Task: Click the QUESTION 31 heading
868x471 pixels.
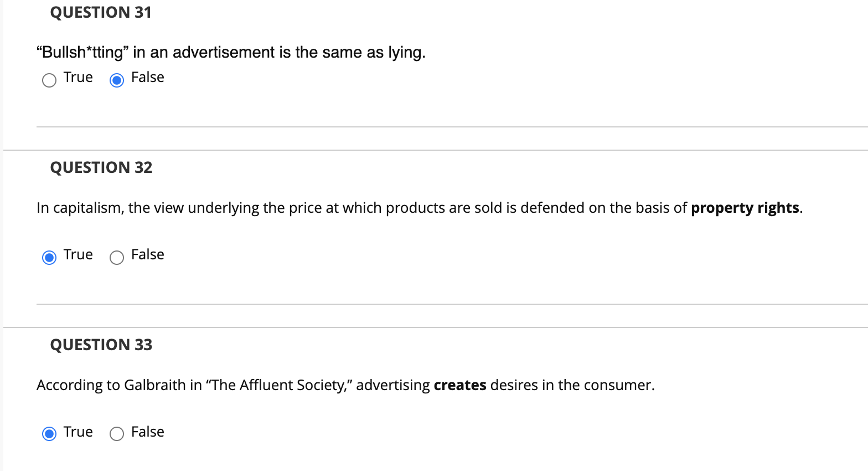Action: tap(100, 12)
